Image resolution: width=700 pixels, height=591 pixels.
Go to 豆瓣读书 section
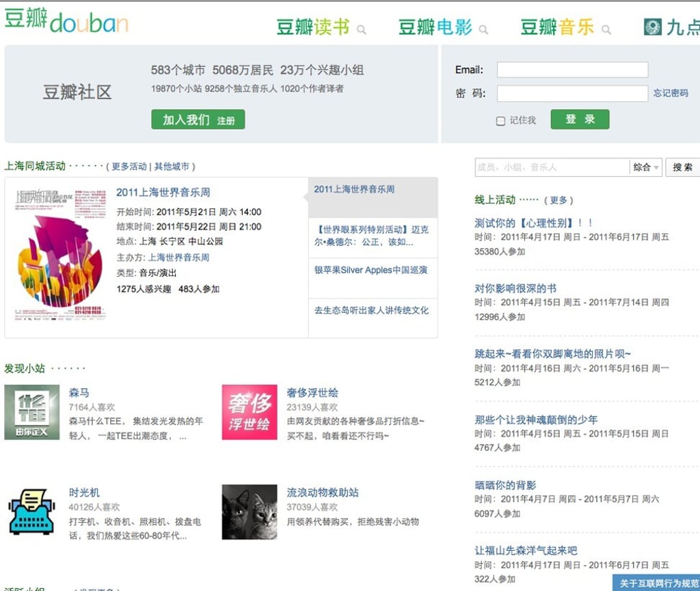pyautogui.click(x=312, y=27)
